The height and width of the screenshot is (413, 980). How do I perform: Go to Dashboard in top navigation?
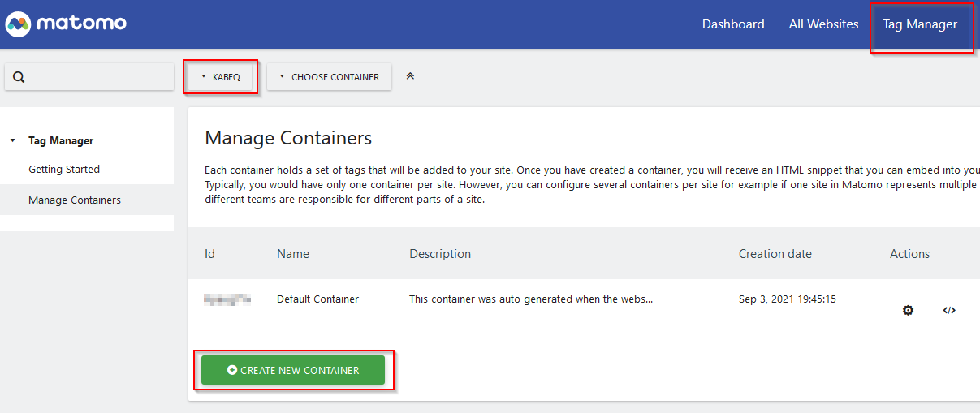click(732, 24)
